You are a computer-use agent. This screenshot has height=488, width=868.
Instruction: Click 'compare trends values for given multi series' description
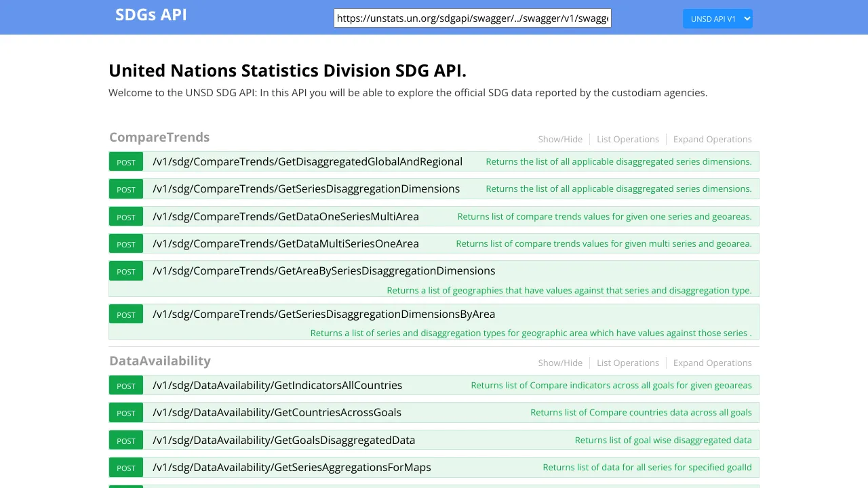point(604,243)
